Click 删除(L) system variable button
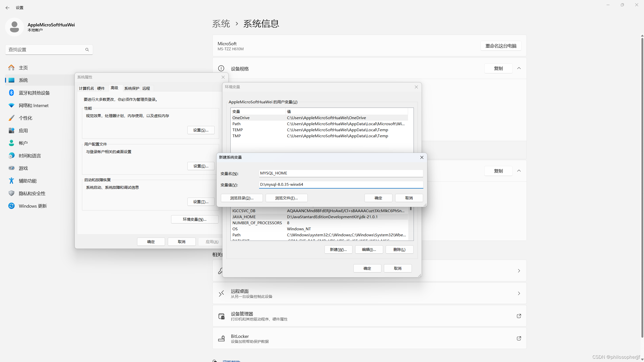Viewport: 644px width, 362px height. [x=399, y=250]
